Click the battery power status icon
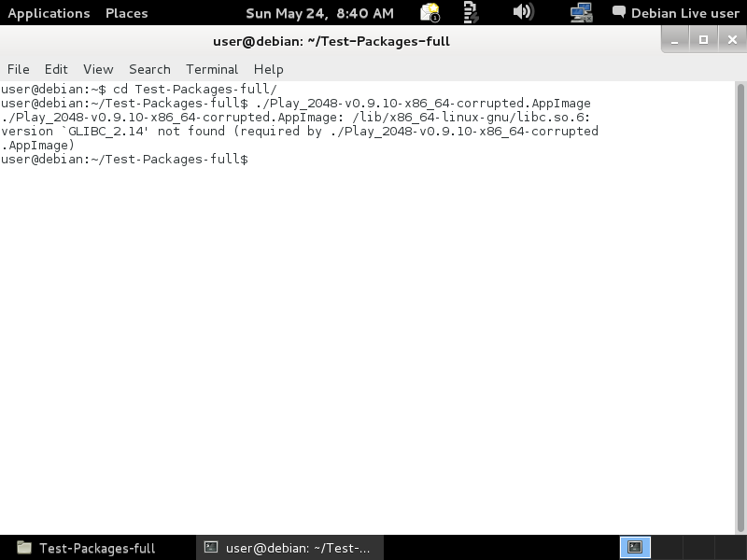The height and width of the screenshot is (560, 747). click(471, 13)
